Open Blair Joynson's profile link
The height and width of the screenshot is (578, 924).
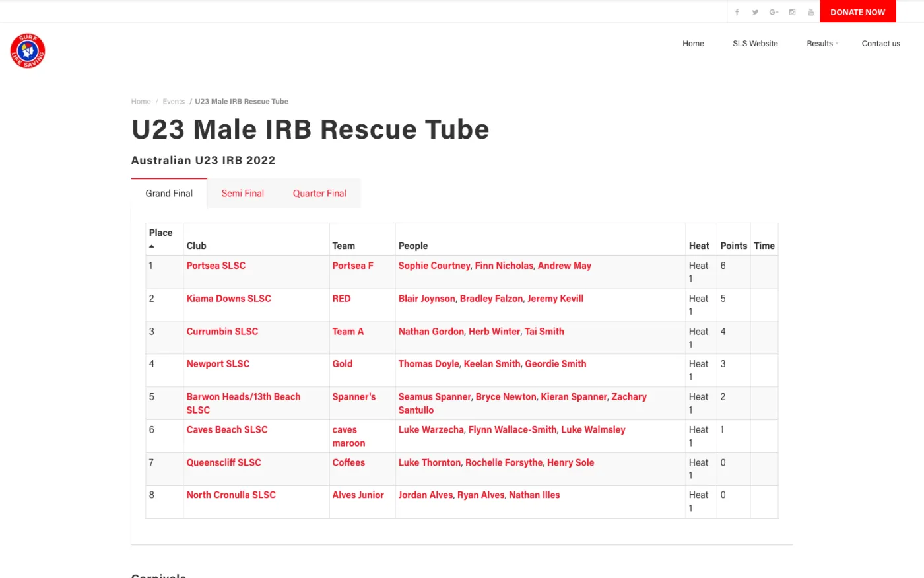426,299
